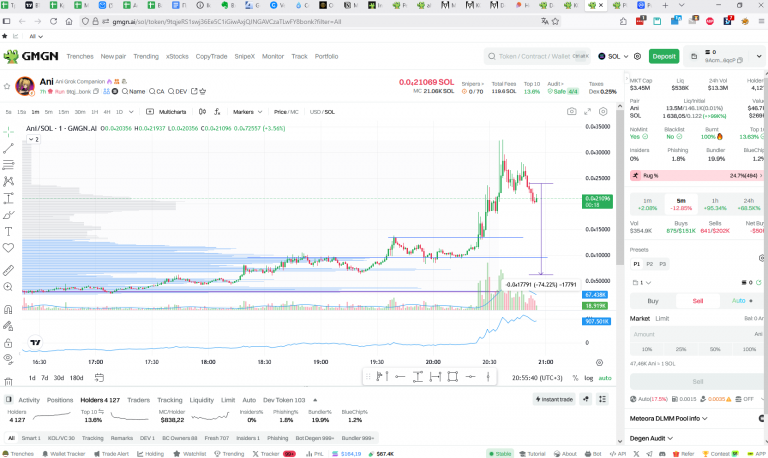Viewport: 768px width, 458px height.
Task: Select the brush drawing tool
Action: (8, 215)
